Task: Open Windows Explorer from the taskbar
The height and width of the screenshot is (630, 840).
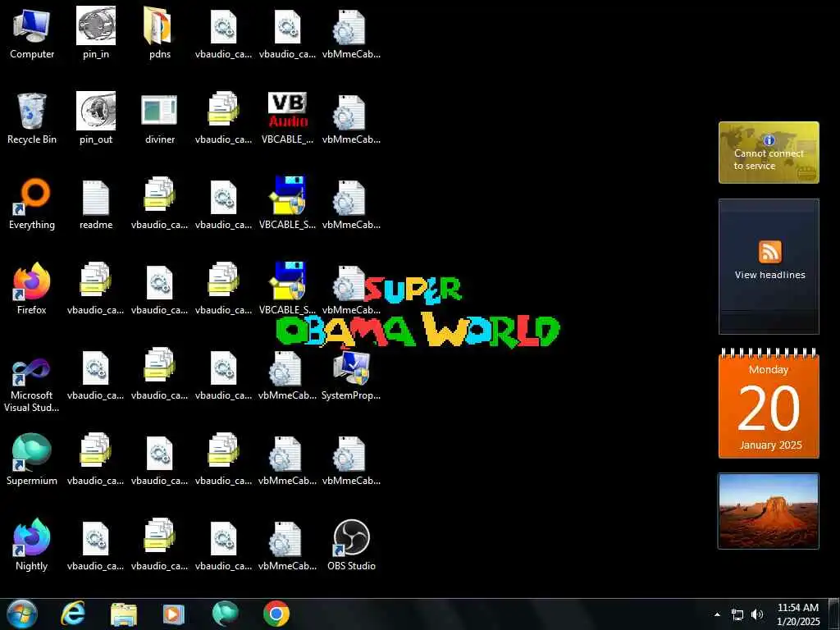Action: click(124, 614)
